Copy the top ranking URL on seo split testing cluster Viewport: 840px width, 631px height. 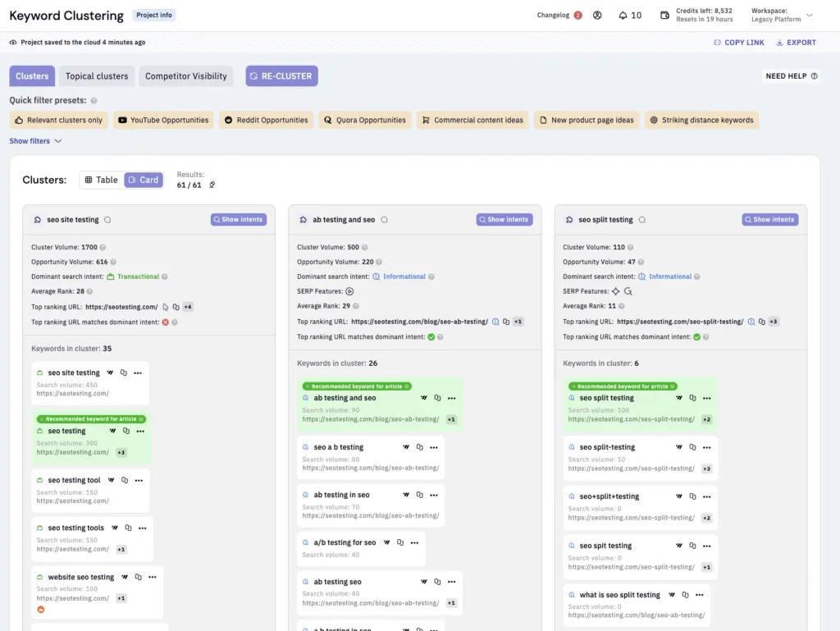click(x=762, y=322)
